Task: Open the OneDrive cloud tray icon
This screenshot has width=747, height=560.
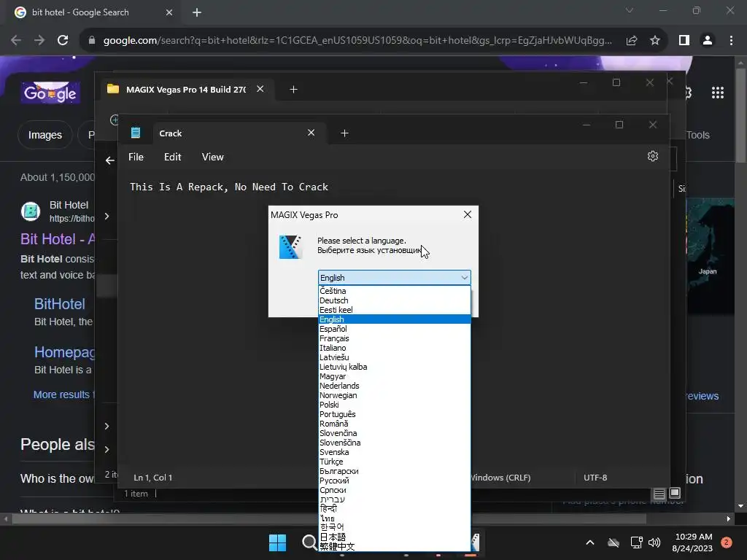Action: (x=614, y=542)
